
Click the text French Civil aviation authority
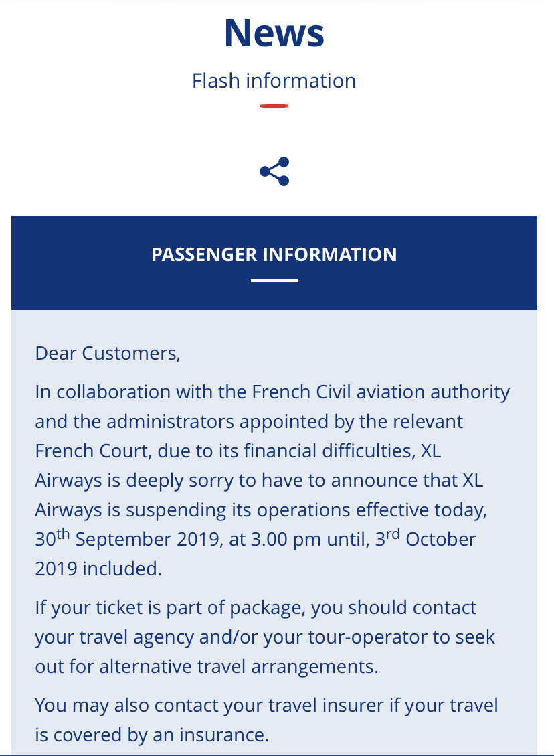point(380,392)
